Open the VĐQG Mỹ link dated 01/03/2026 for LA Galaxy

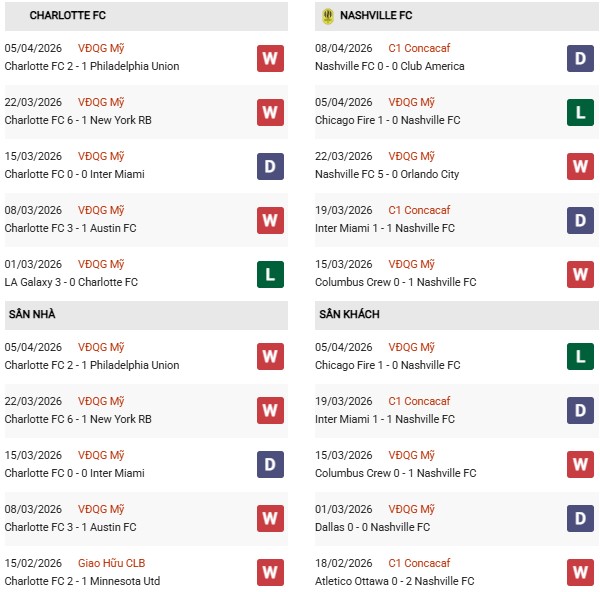click(x=101, y=264)
